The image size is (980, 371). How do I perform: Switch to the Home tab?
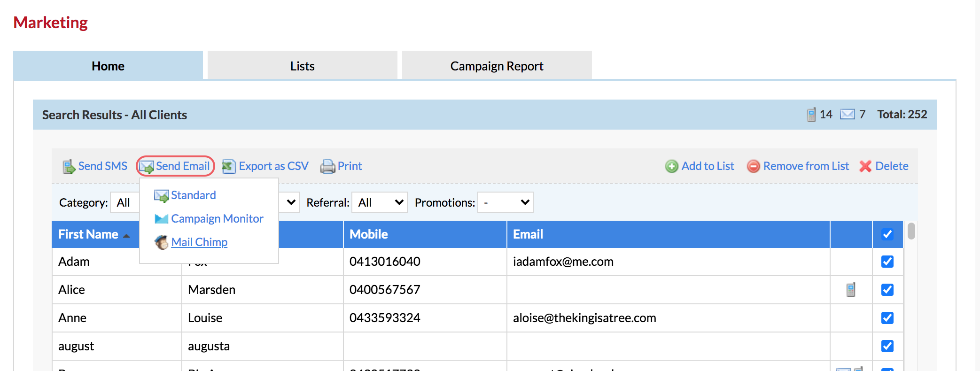(108, 66)
